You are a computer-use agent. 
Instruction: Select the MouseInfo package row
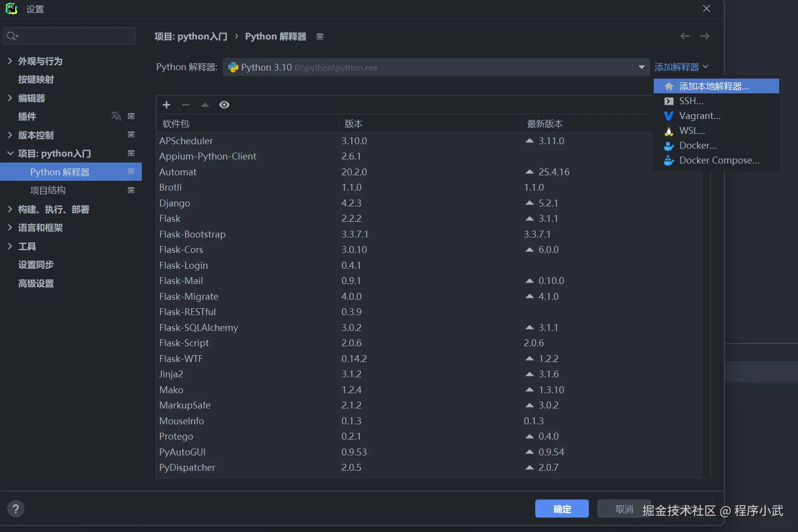tap(429, 421)
